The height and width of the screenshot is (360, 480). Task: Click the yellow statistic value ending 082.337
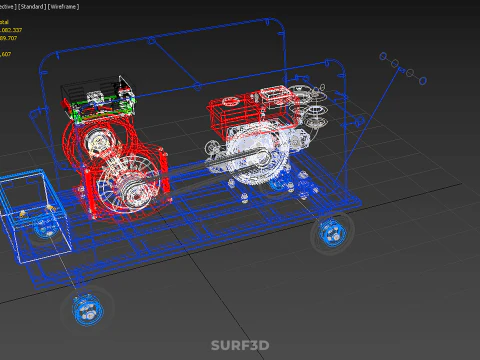(x=11, y=30)
